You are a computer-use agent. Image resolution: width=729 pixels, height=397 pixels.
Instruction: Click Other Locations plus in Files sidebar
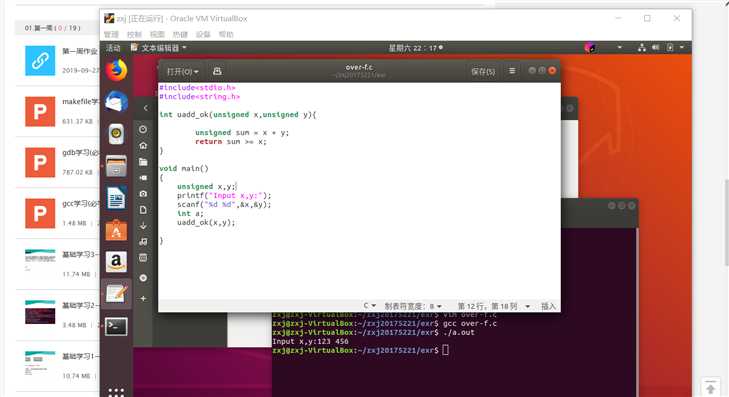coord(143,298)
